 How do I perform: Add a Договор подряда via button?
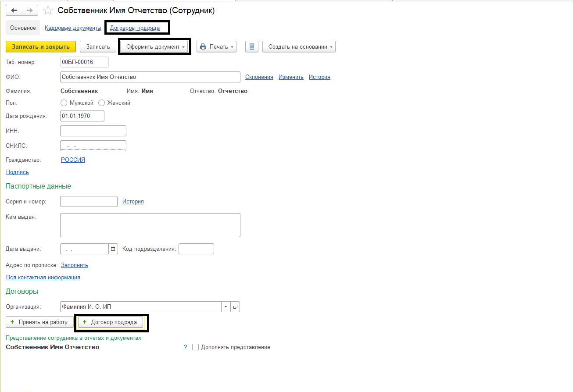[110, 322]
